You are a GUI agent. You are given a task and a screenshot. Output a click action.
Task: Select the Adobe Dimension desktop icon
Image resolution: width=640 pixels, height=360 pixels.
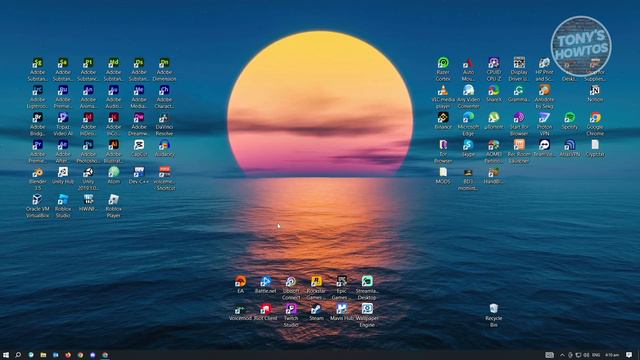click(164, 63)
